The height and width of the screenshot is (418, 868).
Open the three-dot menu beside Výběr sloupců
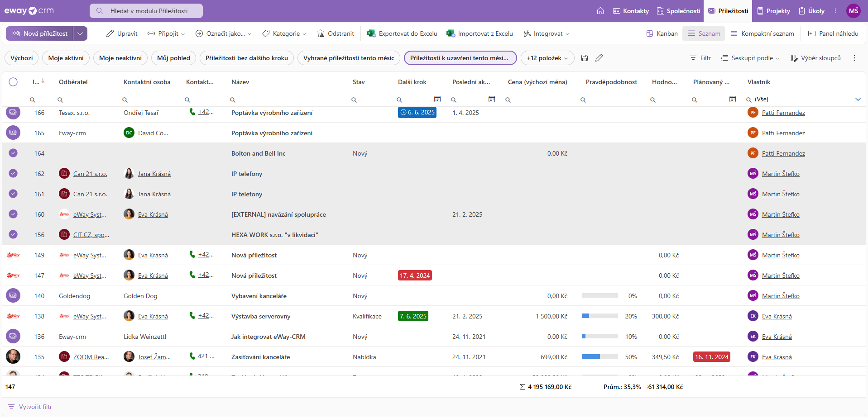(854, 58)
